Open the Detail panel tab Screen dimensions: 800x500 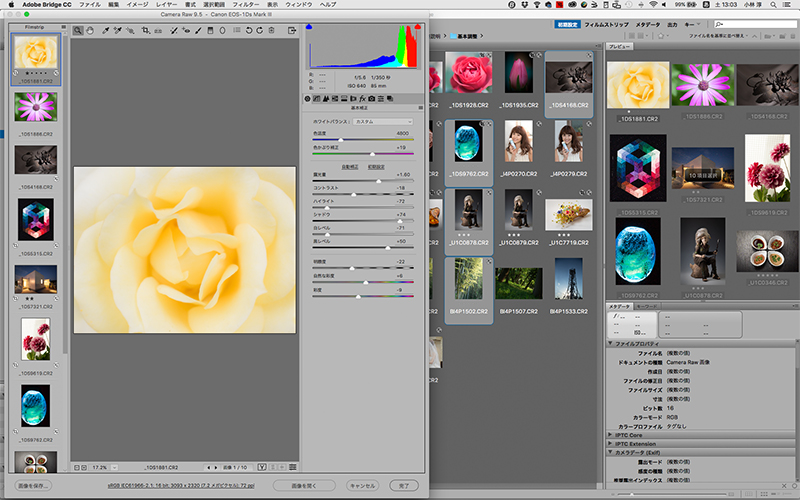click(x=326, y=98)
